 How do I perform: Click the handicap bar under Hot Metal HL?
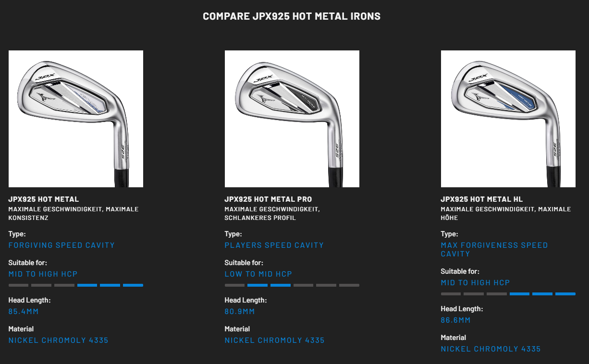click(x=508, y=294)
